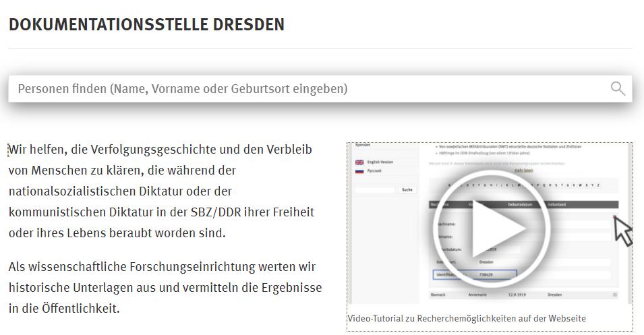The height and width of the screenshot is (335, 644).
Task: Click the 'English Version' label in thumbnail
Action: click(x=380, y=162)
